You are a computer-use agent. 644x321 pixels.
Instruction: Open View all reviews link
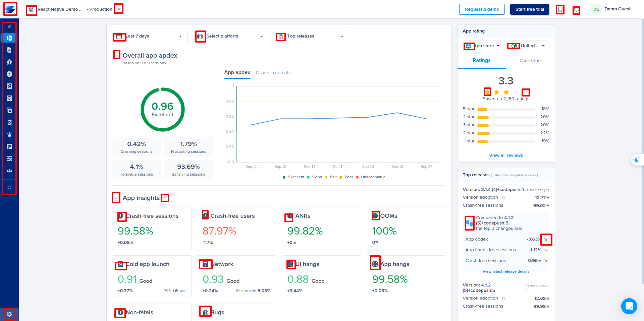(x=506, y=155)
